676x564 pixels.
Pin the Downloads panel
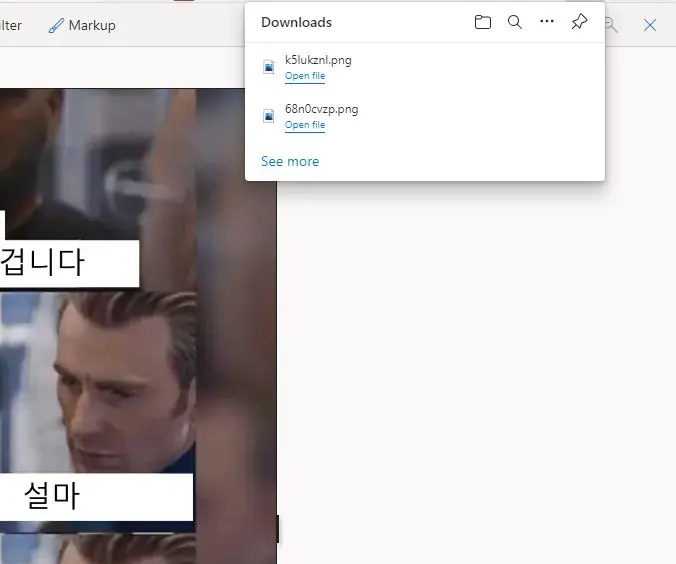click(x=579, y=22)
